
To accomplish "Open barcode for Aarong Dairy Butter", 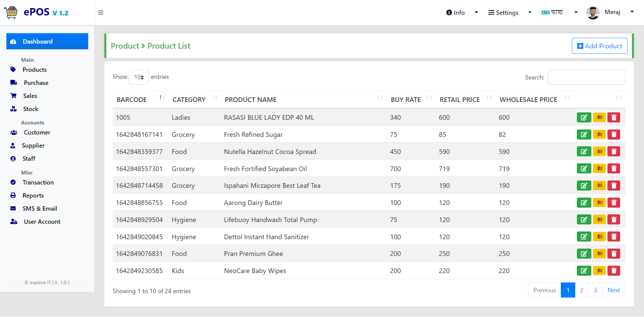I will click(x=599, y=203).
